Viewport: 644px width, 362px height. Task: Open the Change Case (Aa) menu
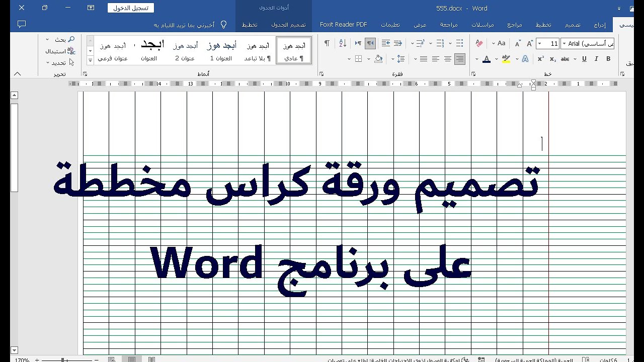(x=501, y=44)
